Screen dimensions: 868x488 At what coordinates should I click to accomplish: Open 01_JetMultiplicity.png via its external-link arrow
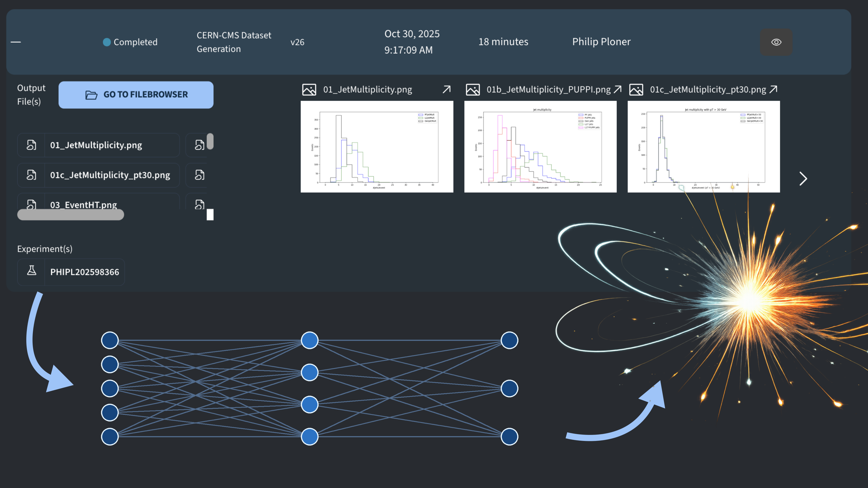[446, 89]
